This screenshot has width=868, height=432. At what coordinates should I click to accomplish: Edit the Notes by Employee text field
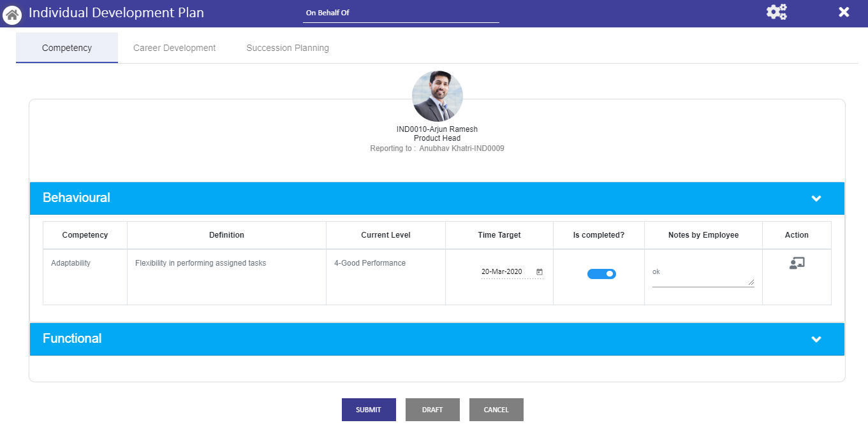[x=702, y=272]
